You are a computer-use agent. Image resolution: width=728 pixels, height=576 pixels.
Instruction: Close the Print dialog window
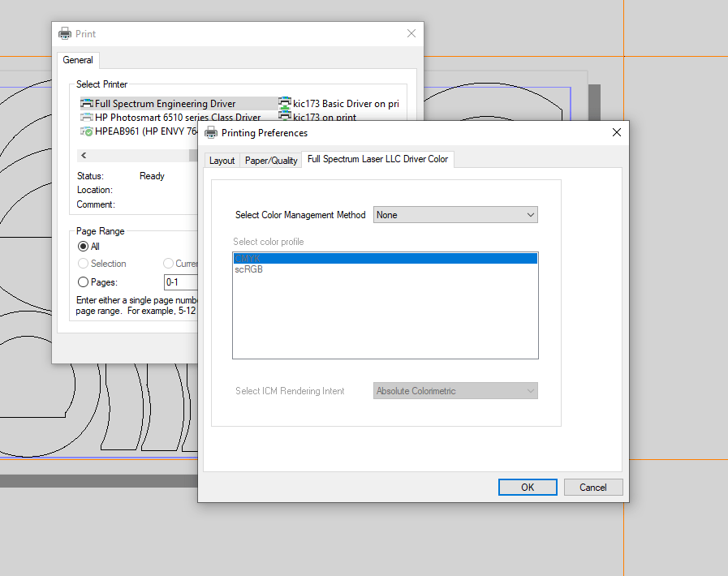coord(411,33)
